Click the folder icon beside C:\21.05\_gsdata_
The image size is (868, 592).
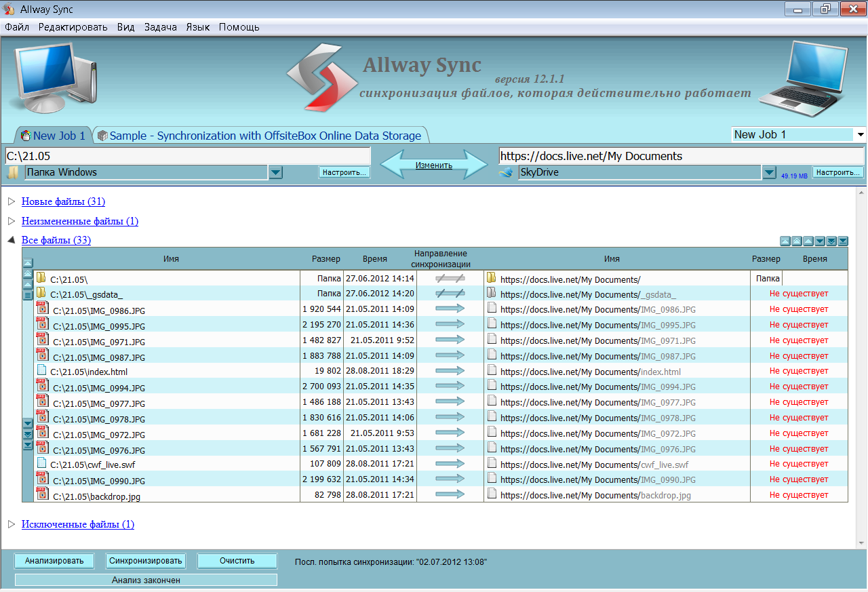(41, 293)
